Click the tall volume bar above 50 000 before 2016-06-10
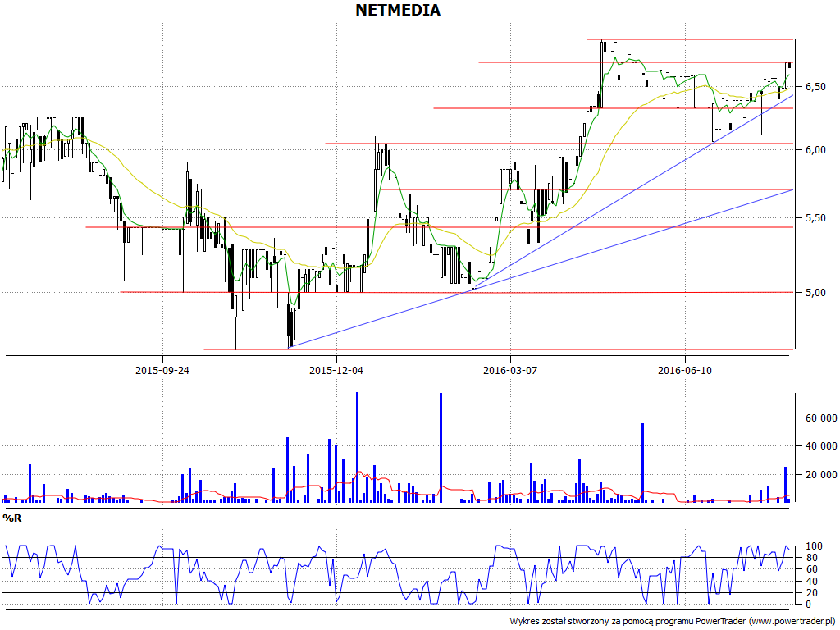The width and height of the screenshot is (840, 630). click(643, 463)
